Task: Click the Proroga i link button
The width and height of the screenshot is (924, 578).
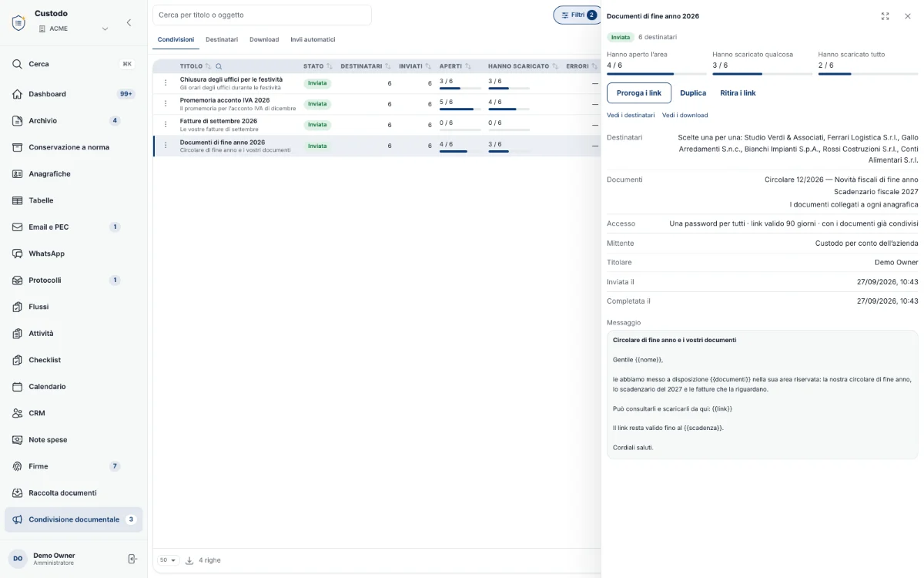Action: (639, 93)
